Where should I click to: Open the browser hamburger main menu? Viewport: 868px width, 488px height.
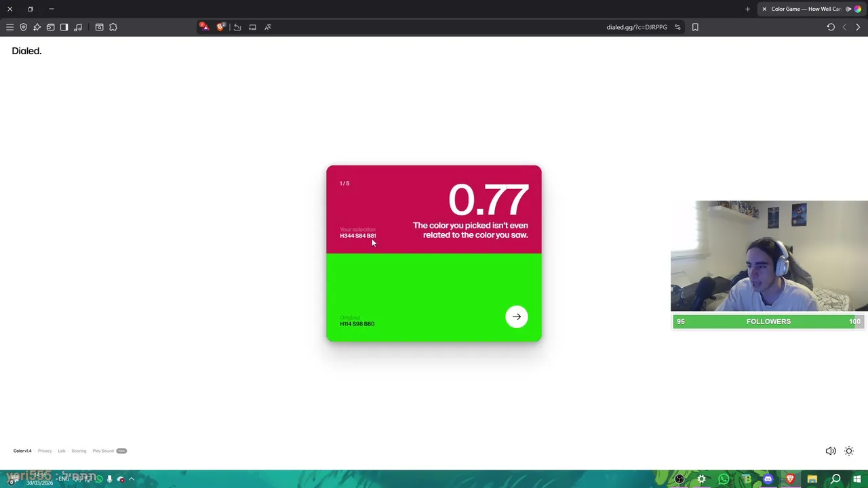coord(9,27)
